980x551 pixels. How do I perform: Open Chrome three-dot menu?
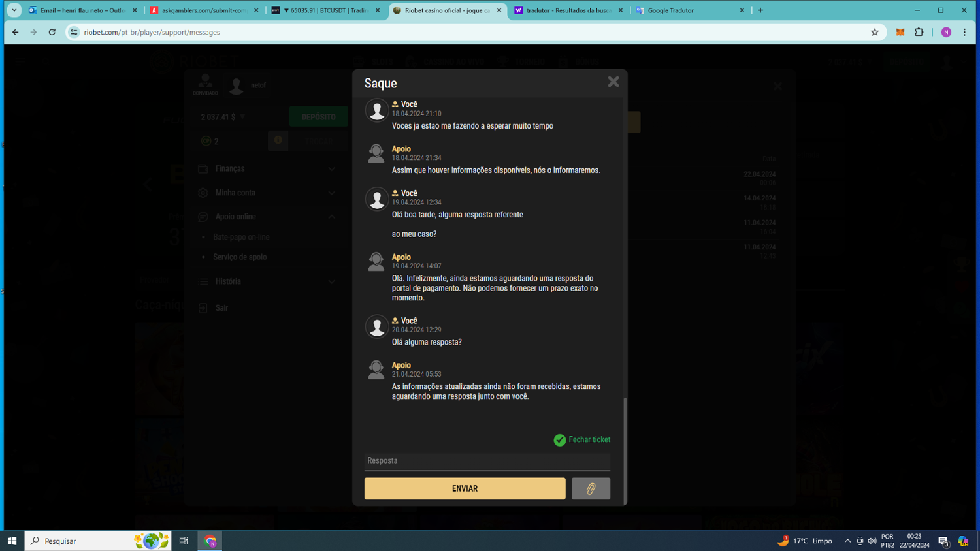pos(964,32)
